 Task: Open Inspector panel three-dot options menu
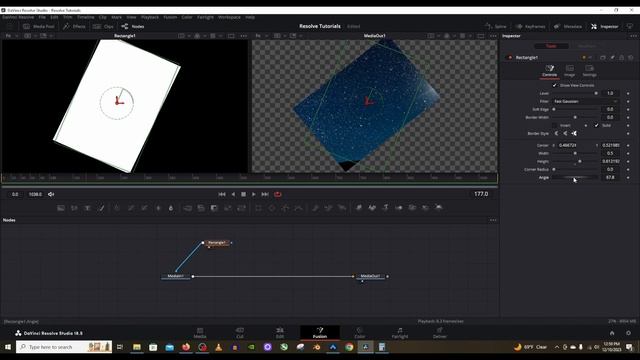pyautogui.click(x=633, y=36)
